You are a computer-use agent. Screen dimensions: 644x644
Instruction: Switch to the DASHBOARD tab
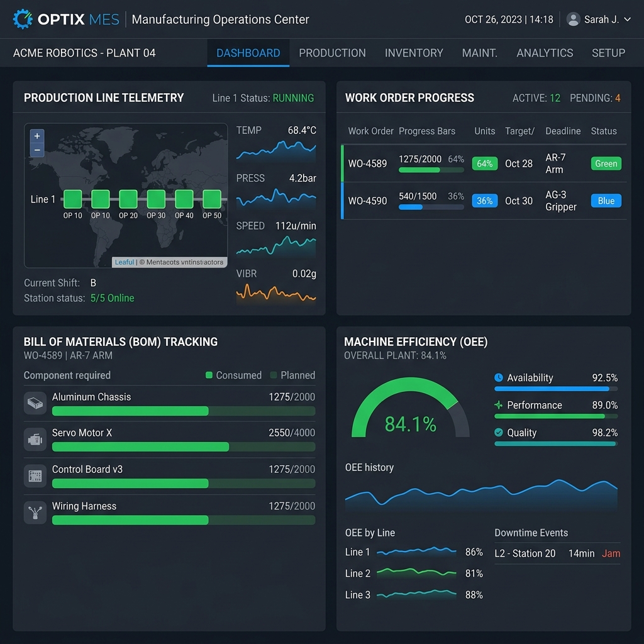[x=248, y=53]
